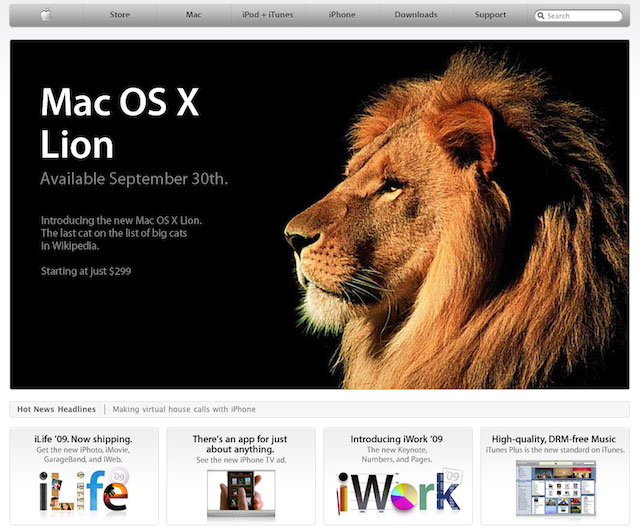This screenshot has width=640, height=529.
Task: Click "Starting at just $299" text
Action: point(86,271)
